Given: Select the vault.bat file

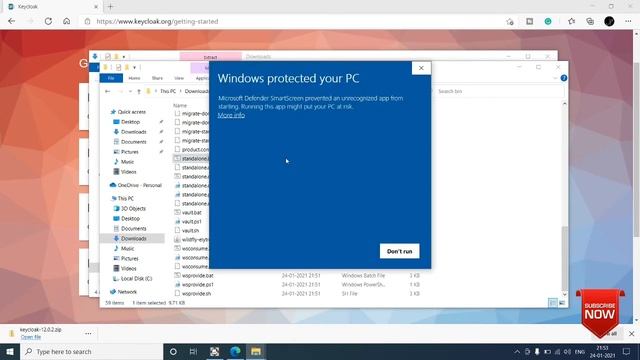Looking at the screenshot, I should click(191, 213).
